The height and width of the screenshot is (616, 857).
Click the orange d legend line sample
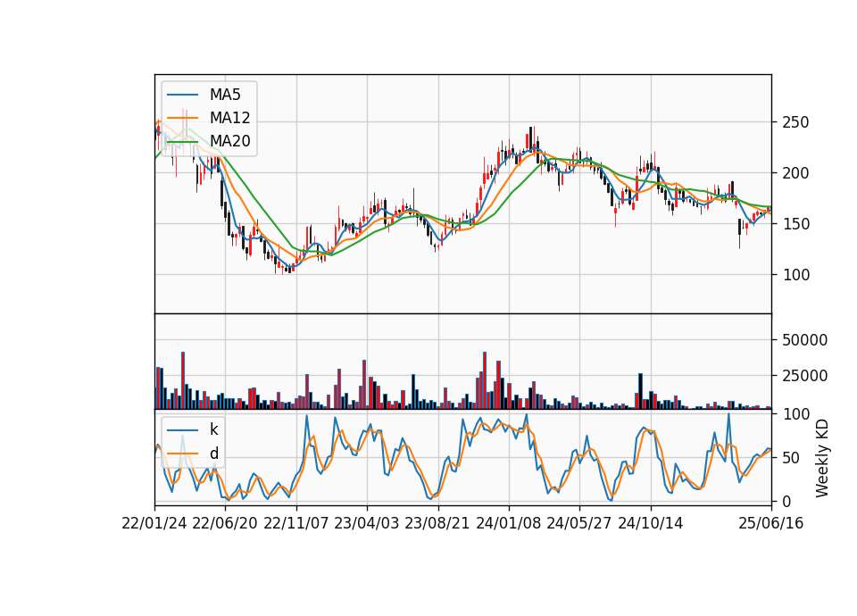coord(182,454)
